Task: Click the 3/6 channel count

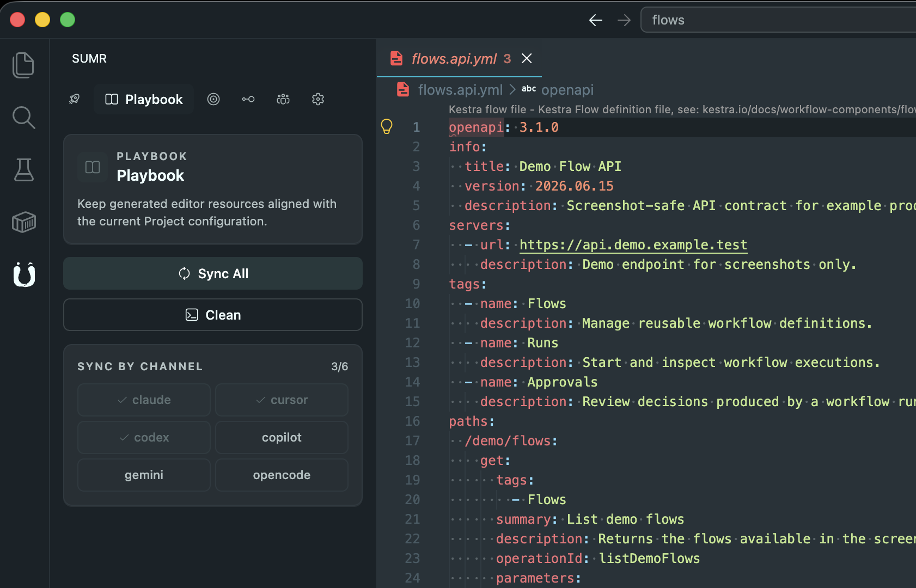Action: 339,366
